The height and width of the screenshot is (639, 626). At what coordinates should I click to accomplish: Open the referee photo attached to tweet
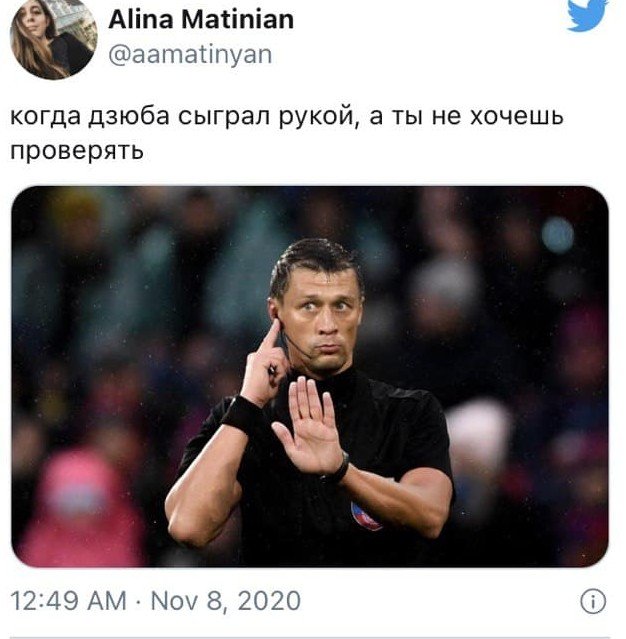click(310, 376)
